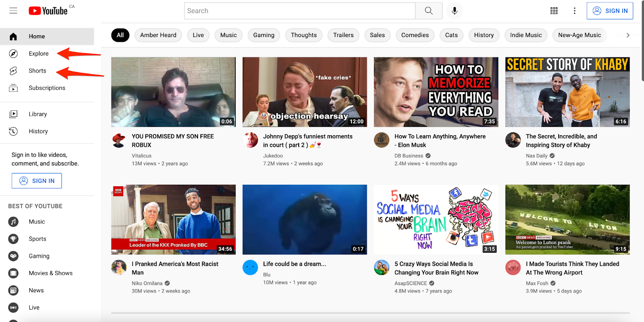This screenshot has height=322, width=644.
Task: Play Welcome to Luton prank thumbnail
Action: 568,220
